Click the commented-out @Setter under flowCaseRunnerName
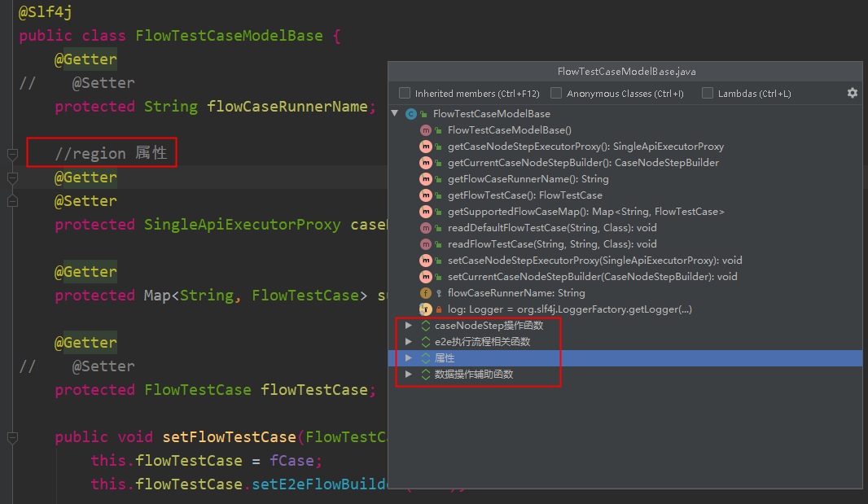The height and width of the screenshot is (504, 868). coord(103,83)
